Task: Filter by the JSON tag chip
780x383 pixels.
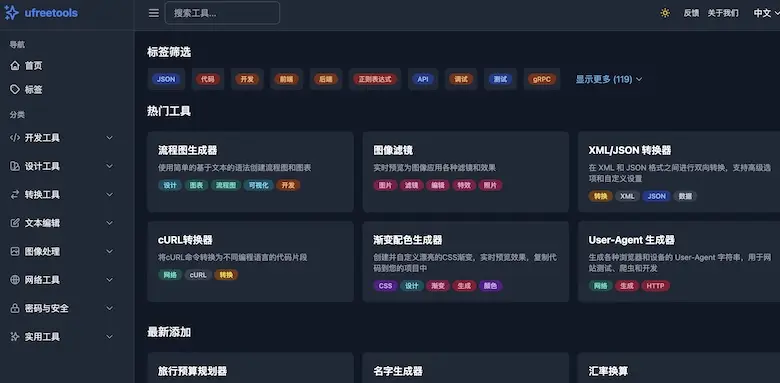Action: pyautogui.click(x=166, y=79)
